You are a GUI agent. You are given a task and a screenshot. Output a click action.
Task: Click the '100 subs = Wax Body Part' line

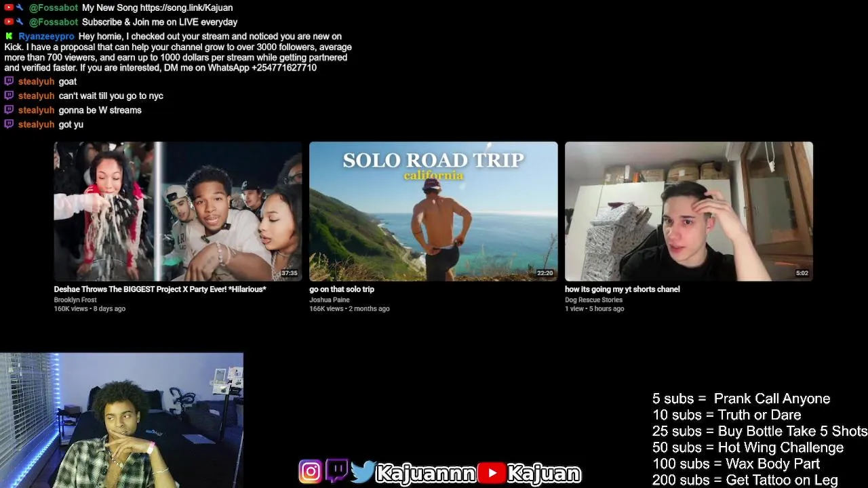point(736,464)
